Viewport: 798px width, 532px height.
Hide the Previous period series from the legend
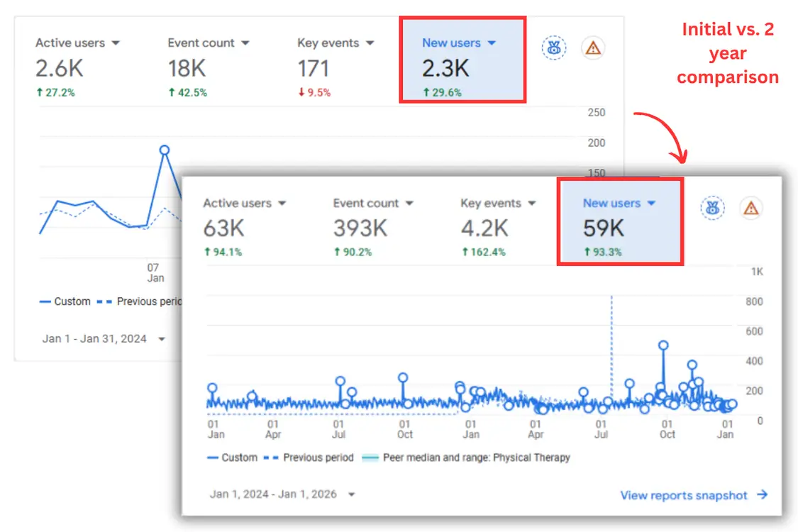(319, 458)
